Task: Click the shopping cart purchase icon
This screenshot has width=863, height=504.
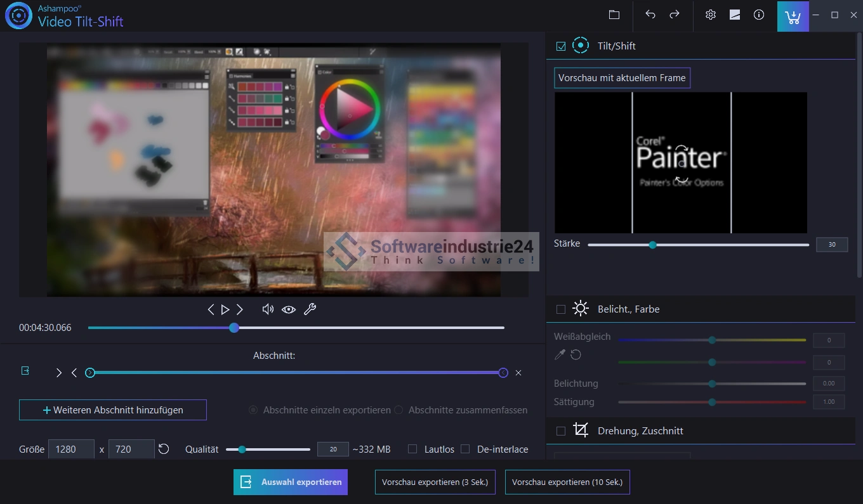Action: pyautogui.click(x=793, y=16)
